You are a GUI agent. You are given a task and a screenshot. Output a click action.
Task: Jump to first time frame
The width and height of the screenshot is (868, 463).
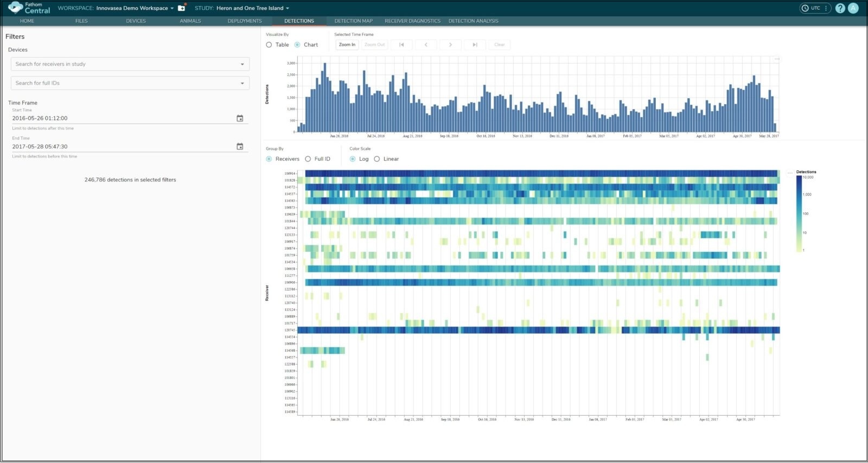pyautogui.click(x=401, y=45)
